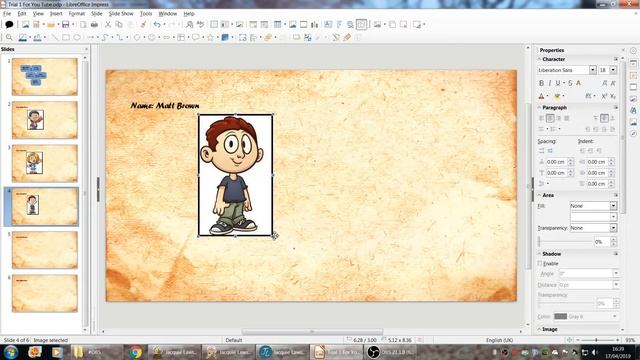
Task: Click the Windows Start button
Action: (x=11, y=352)
